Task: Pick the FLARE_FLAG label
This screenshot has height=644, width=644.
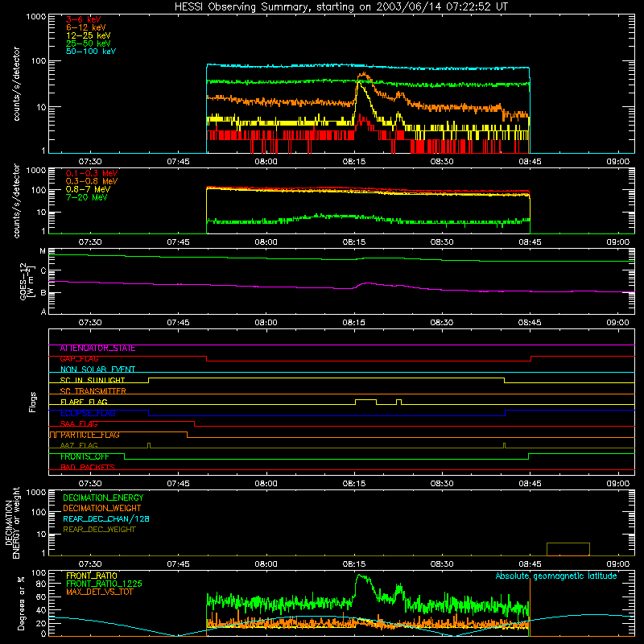Action: point(84,402)
